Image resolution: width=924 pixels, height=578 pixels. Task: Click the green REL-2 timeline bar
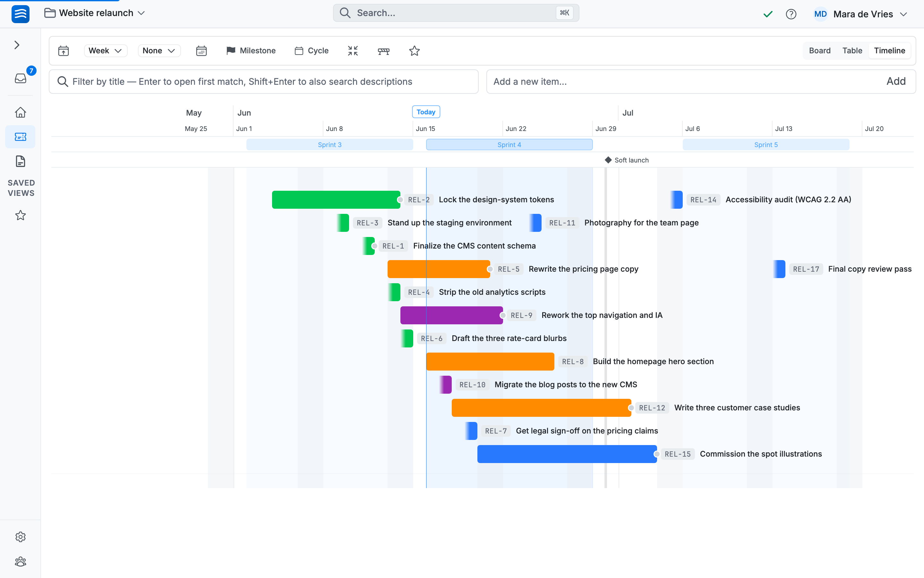pyautogui.click(x=336, y=199)
